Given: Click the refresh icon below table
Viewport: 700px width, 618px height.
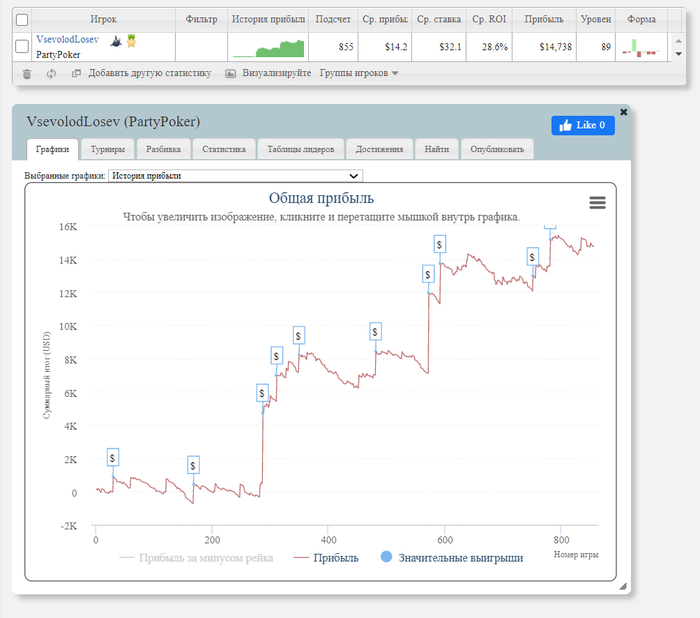Looking at the screenshot, I should [51, 74].
